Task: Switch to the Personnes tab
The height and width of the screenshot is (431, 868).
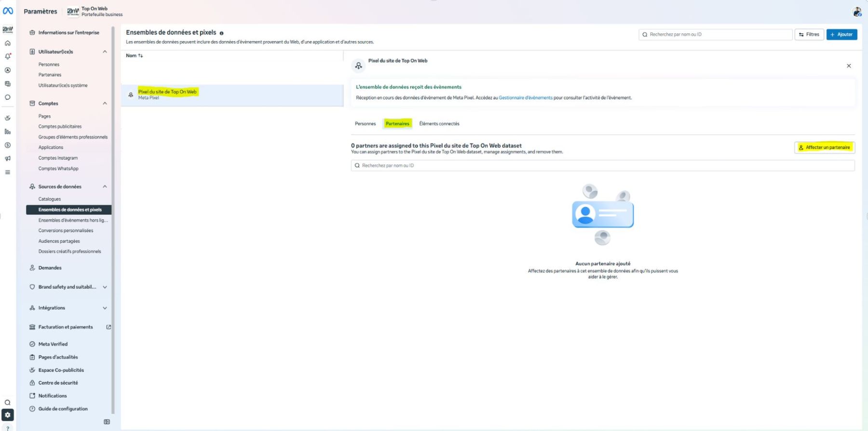Action: [x=365, y=124]
